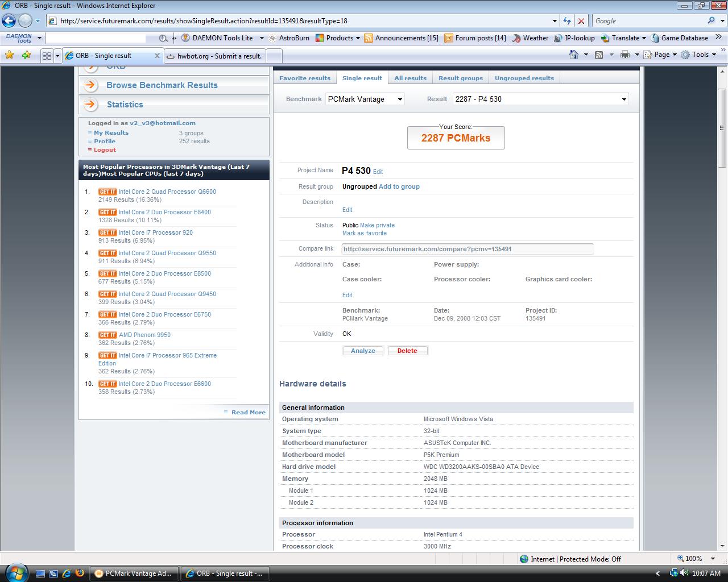Click the RSS feeds icon
This screenshot has height=582, width=728.
[599, 55]
